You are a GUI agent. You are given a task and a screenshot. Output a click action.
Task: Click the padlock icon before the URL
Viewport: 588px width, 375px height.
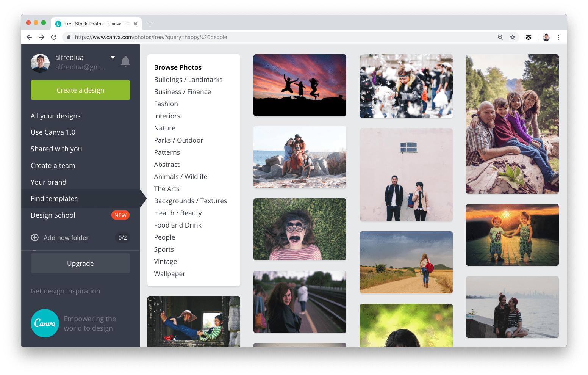(x=69, y=37)
